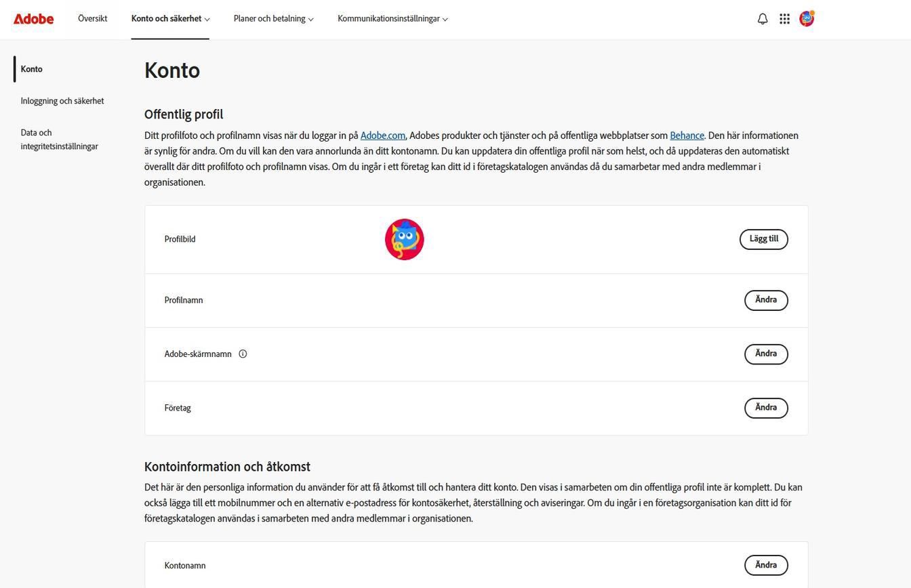This screenshot has width=911, height=588.
Task: Open Inloggning och säkerhet in sidebar
Action: pyautogui.click(x=62, y=101)
